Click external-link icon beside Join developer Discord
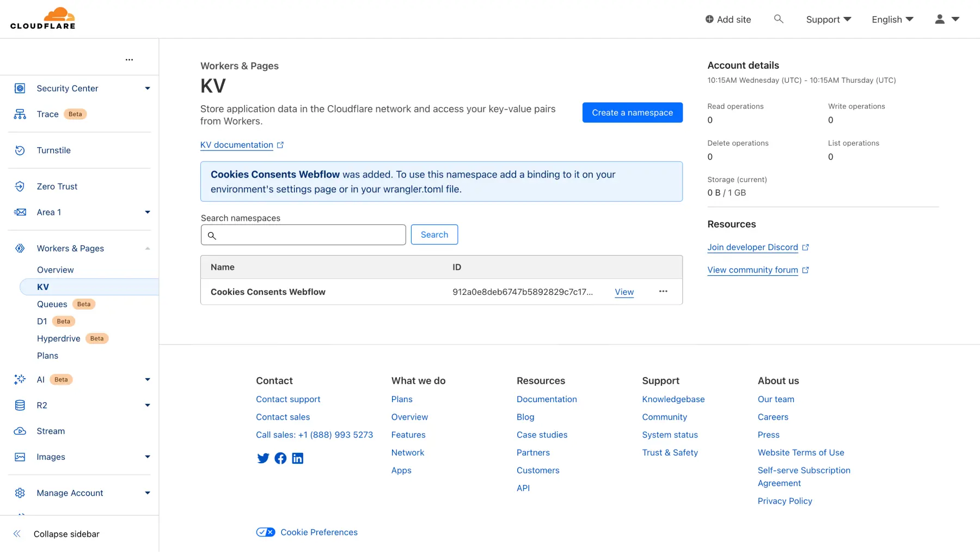The image size is (980, 552). 806,247
